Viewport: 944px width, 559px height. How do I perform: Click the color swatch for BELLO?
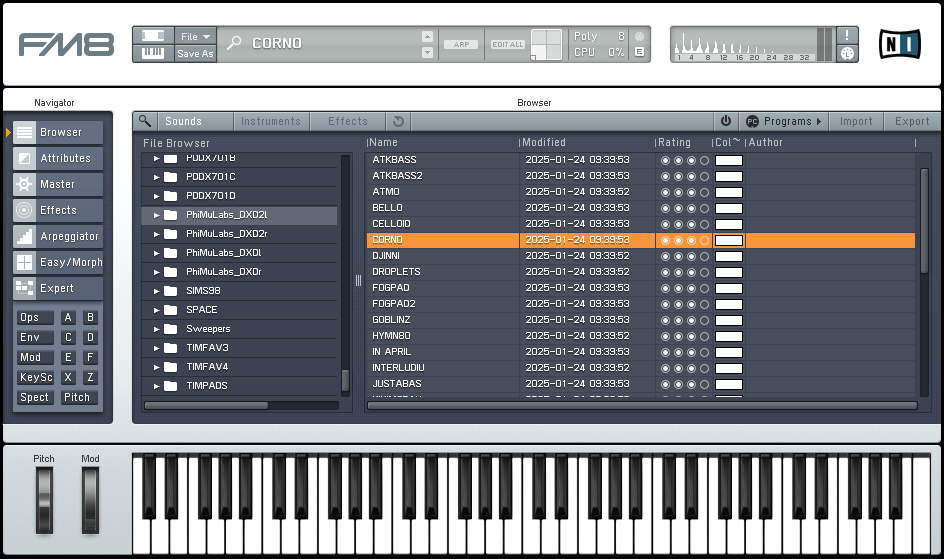click(729, 208)
